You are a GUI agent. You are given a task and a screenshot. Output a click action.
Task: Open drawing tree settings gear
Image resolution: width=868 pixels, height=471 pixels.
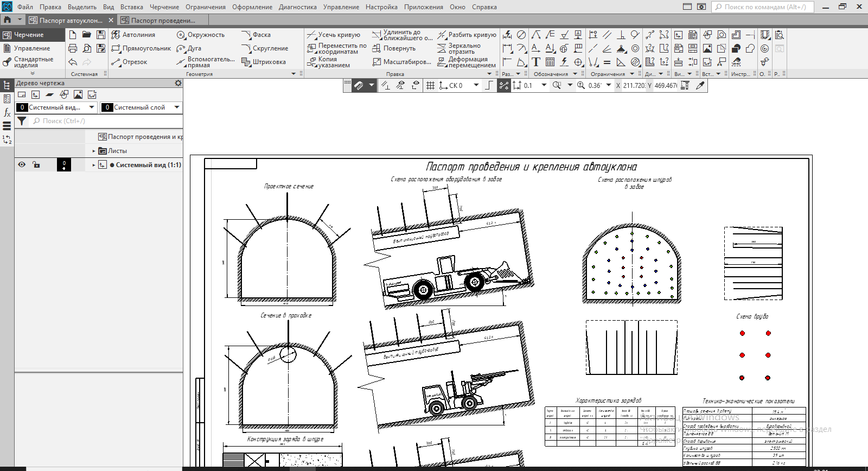click(178, 83)
